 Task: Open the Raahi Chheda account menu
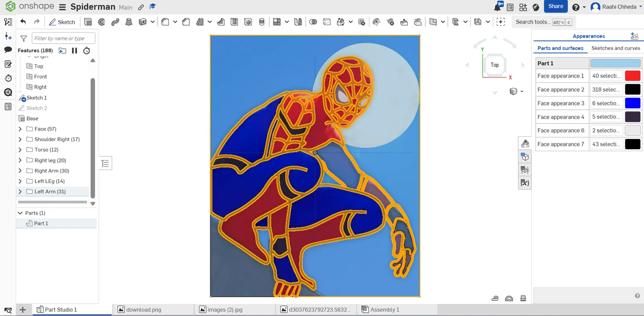tap(616, 7)
